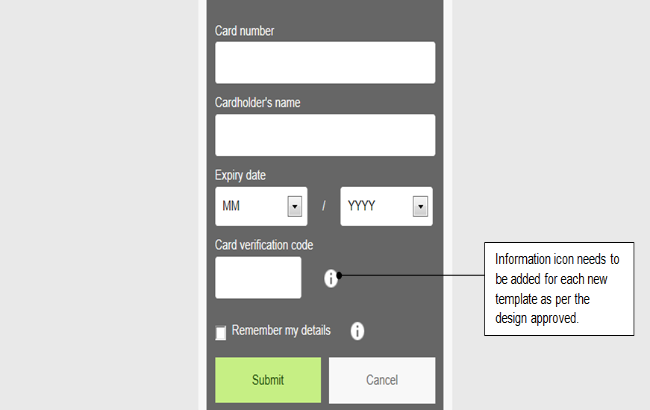The height and width of the screenshot is (410, 650).
Task: Click the Expiry date label
Action: [241, 175]
